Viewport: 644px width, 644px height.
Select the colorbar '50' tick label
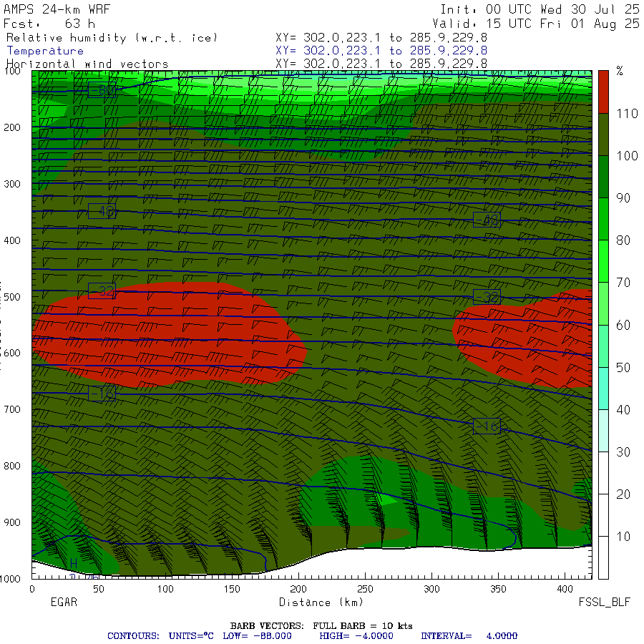pos(623,367)
